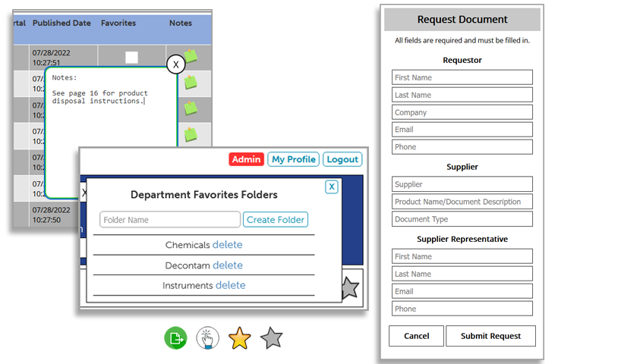Focus the Folder Name input field
This screenshot has width=621, height=364.
coord(170,220)
